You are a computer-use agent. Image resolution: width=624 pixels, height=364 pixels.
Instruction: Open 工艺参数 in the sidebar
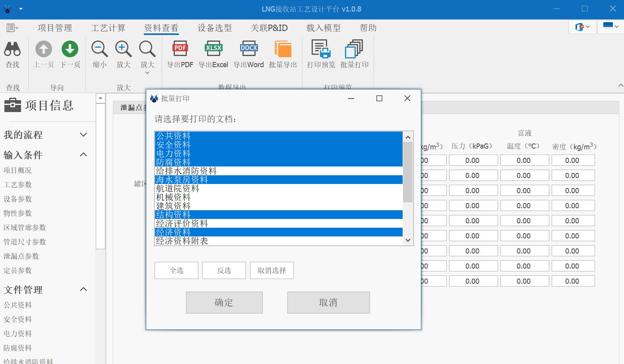tap(17, 184)
